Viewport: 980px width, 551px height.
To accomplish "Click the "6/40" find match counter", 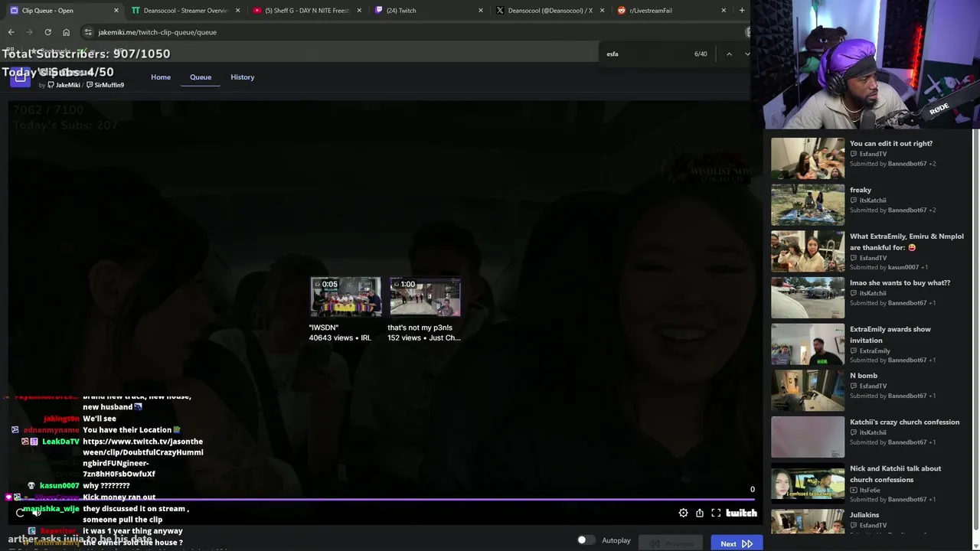I will (x=701, y=54).
